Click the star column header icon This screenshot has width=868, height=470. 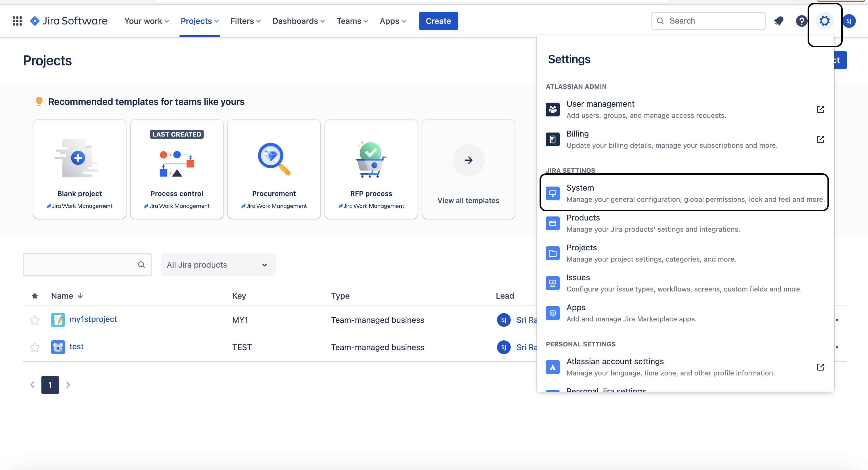click(x=35, y=296)
